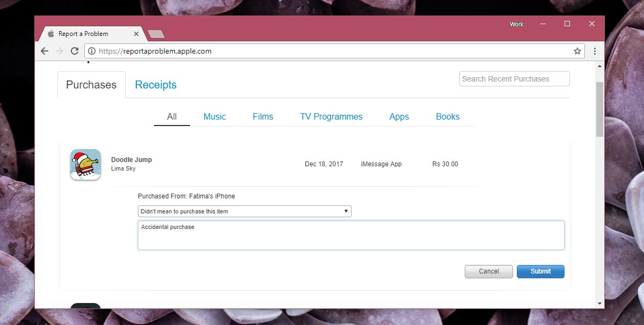Viewport: 644px width, 325px height.
Task: Click the Accidental purchase description text box
Action: [x=351, y=235]
